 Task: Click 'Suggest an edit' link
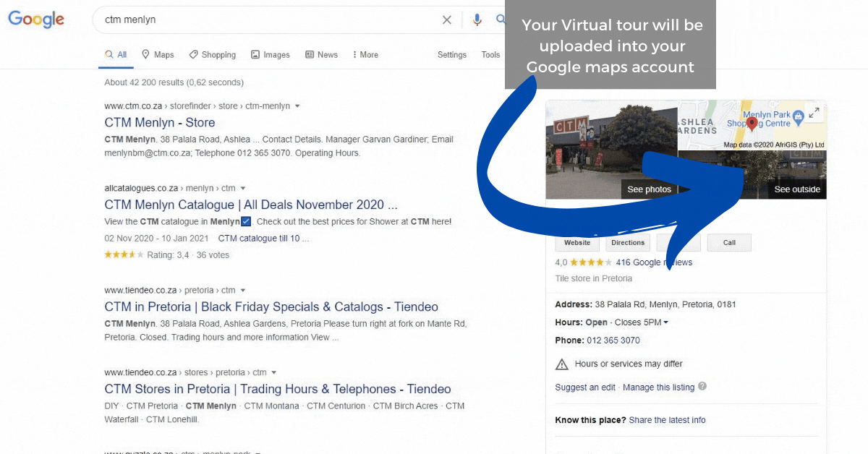point(585,387)
